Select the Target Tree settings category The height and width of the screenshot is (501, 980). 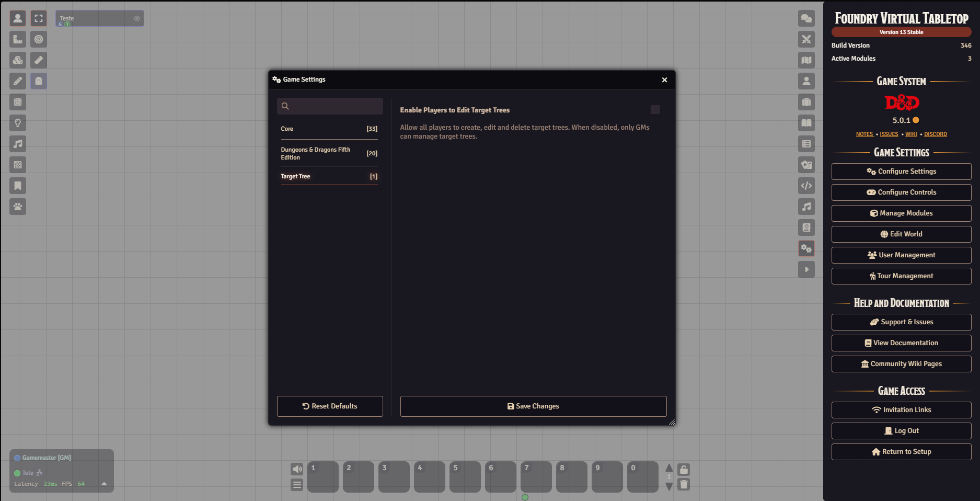[329, 176]
